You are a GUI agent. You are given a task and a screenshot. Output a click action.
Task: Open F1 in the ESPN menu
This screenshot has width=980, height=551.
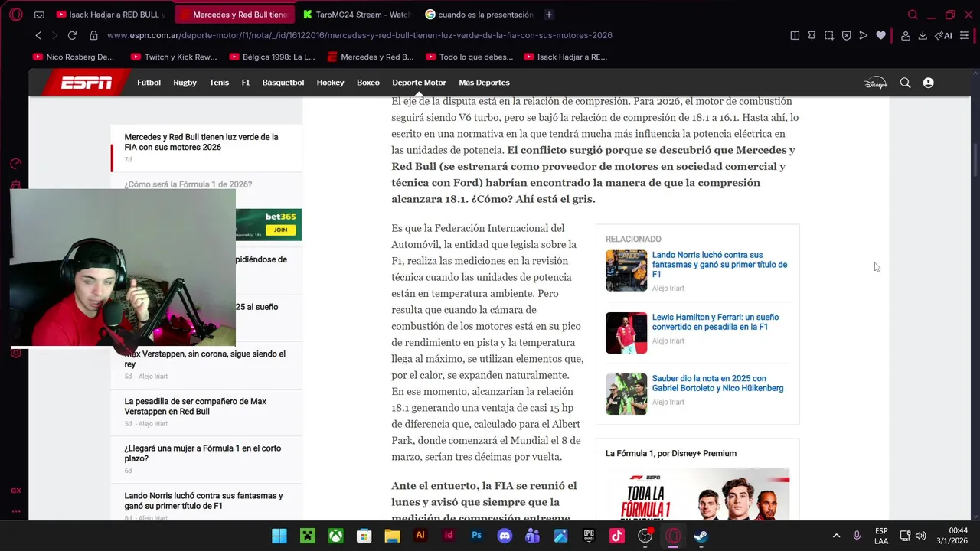point(246,83)
